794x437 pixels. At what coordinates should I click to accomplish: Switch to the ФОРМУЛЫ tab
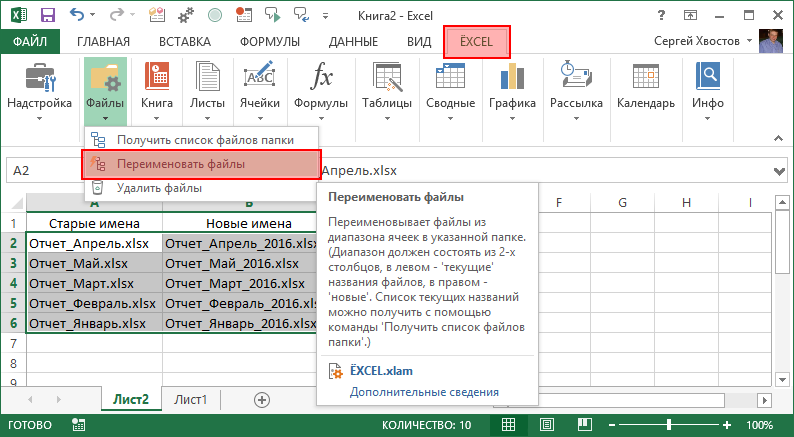pos(269,42)
